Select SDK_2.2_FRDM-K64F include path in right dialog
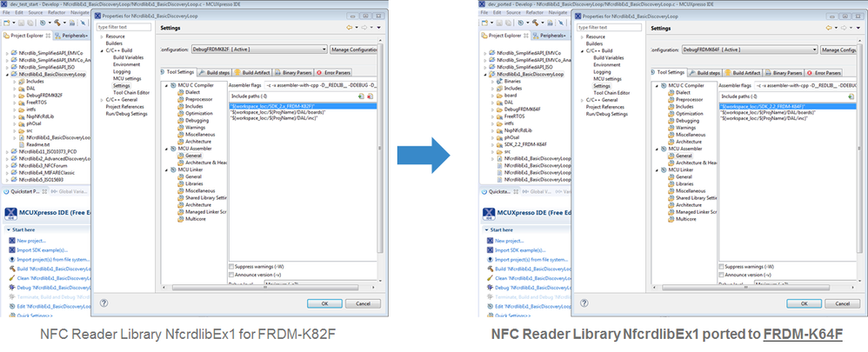The height and width of the screenshot is (352, 868). [788, 106]
